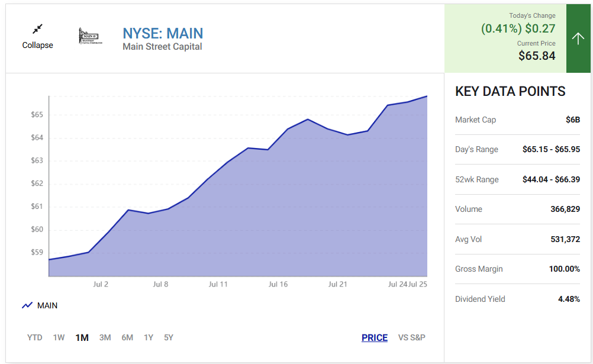
Task: Select the 1M time range
Action: (82, 337)
